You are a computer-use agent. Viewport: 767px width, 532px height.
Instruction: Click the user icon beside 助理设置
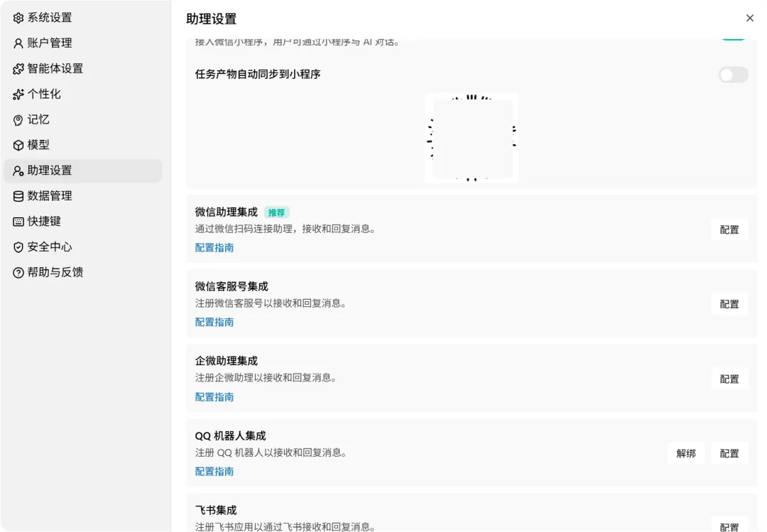18,170
